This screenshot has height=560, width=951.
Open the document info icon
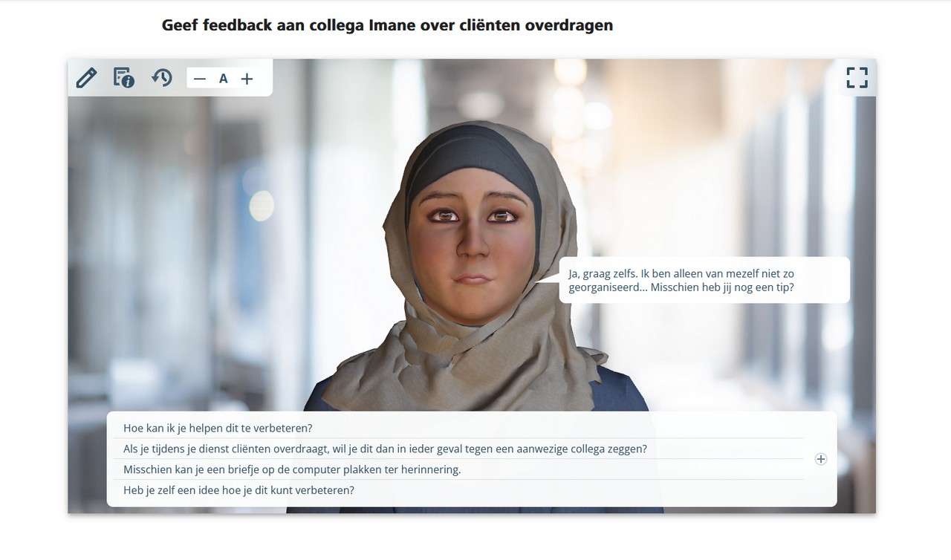coord(123,77)
